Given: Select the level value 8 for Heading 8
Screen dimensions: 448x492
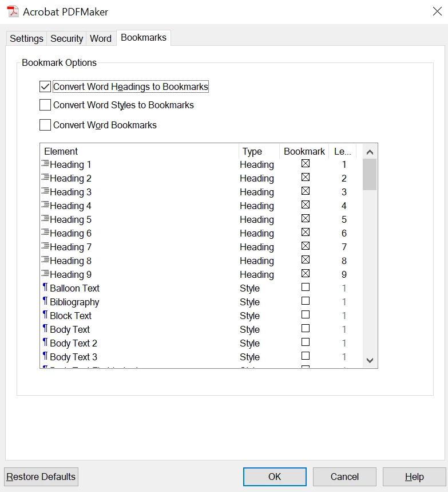Looking at the screenshot, I should [x=344, y=261].
